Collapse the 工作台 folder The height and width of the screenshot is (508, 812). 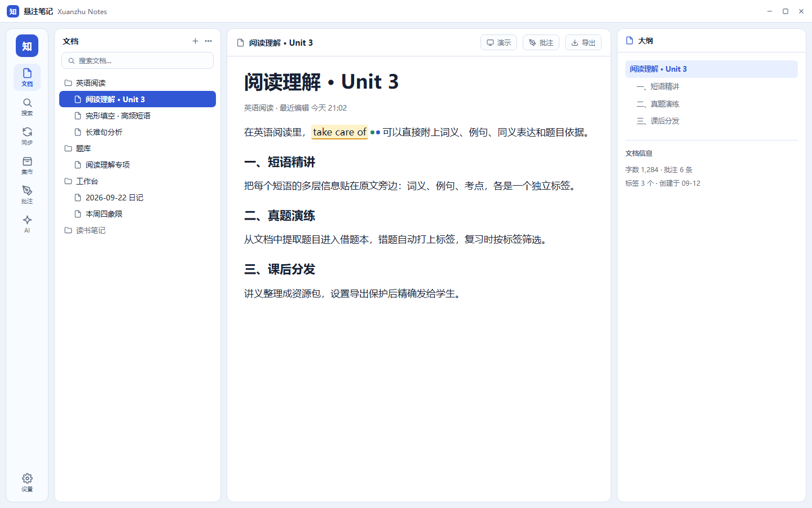[138, 181]
